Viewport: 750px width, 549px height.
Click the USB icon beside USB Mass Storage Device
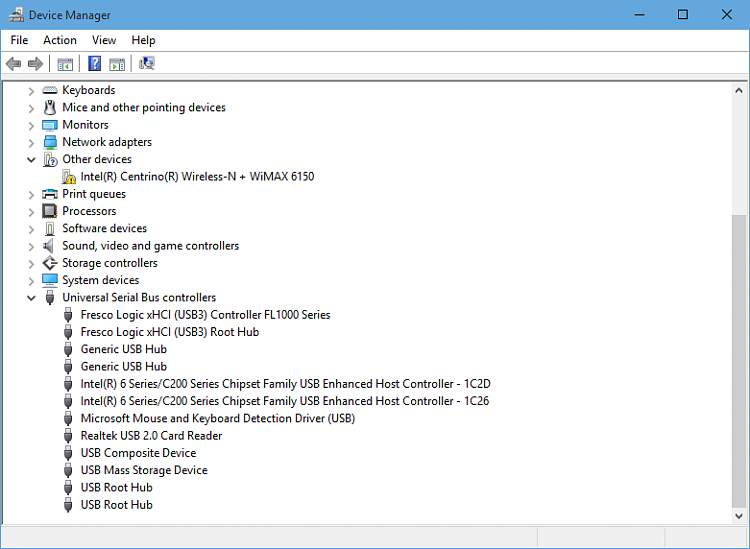pos(68,470)
